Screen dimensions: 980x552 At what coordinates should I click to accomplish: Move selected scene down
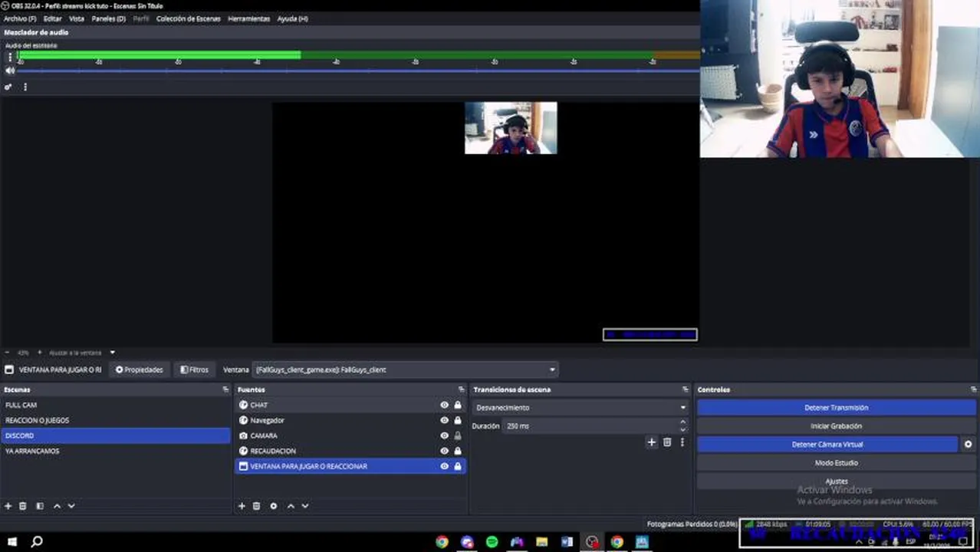[x=71, y=506]
